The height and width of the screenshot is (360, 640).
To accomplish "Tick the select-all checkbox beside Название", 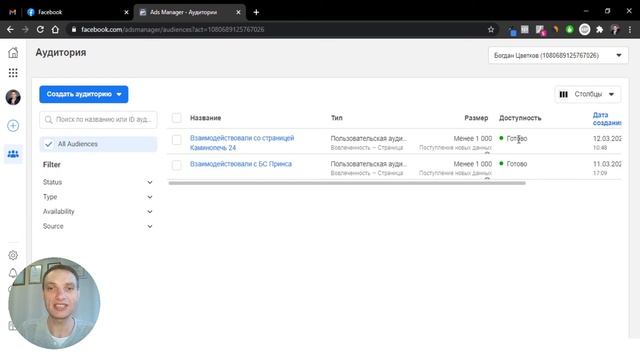I will point(177,118).
